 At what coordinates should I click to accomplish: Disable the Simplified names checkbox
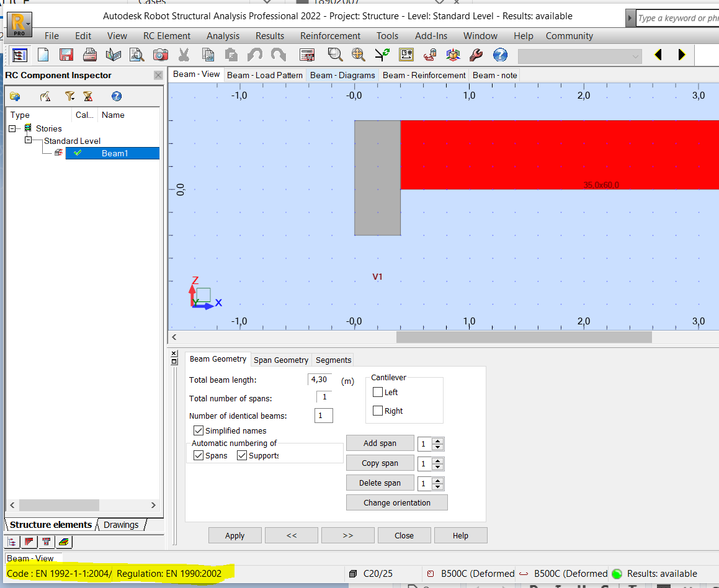(x=198, y=430)
